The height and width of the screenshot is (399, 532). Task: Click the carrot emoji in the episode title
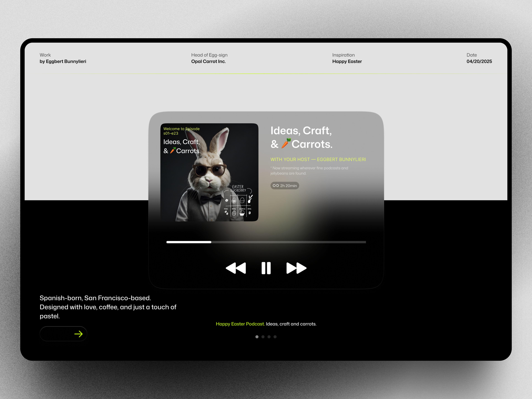286,143
